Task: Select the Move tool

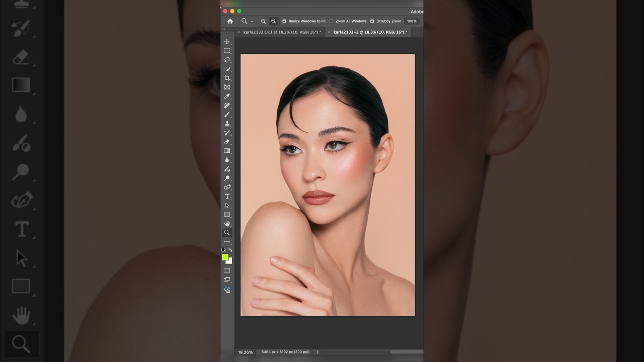Action: pos(227,42)
